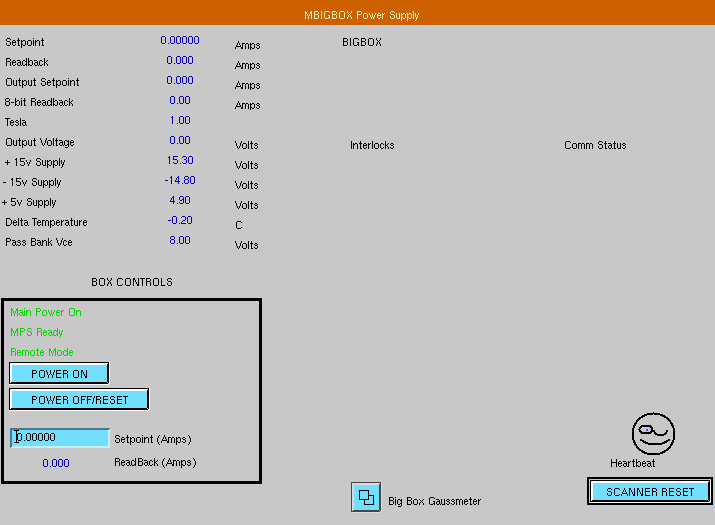Click the MPS Ready status indicator
This screenshot has height=525, width=715.
pos(36,333)
